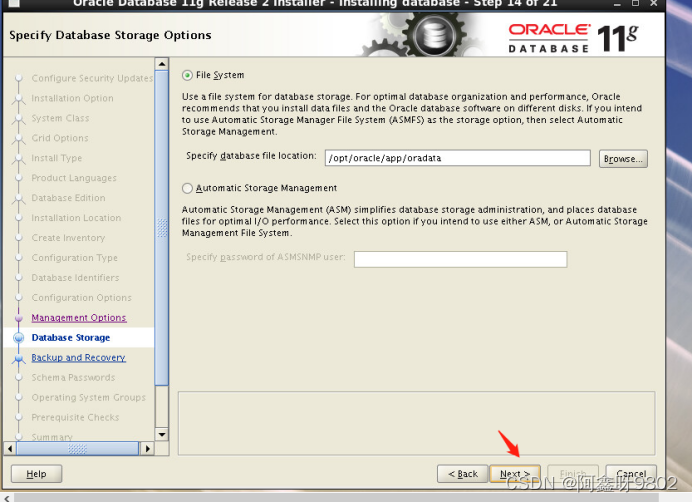This screenshot has height=502, width=693.
Task: Open the Management Options step link
Action: coord(79,318)
